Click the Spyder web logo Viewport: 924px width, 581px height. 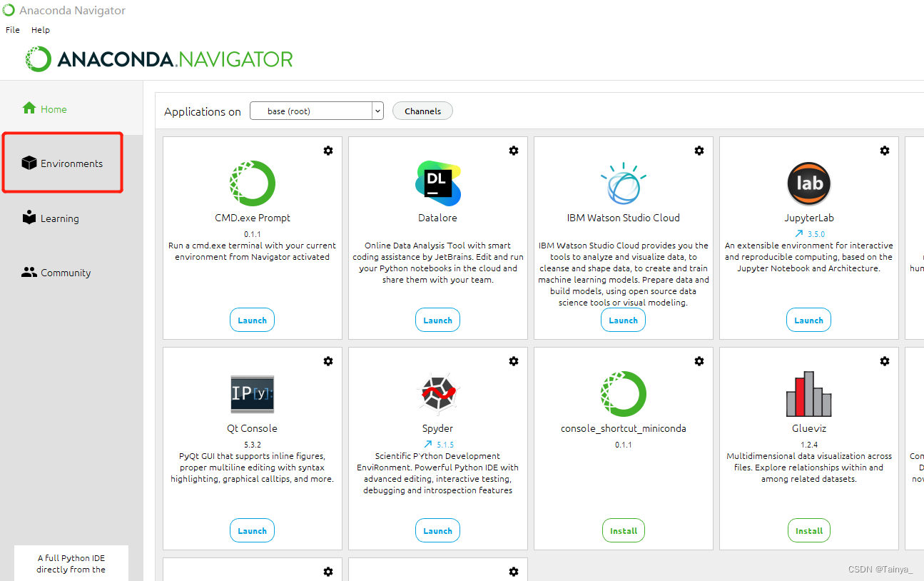[x=438, y=394]
